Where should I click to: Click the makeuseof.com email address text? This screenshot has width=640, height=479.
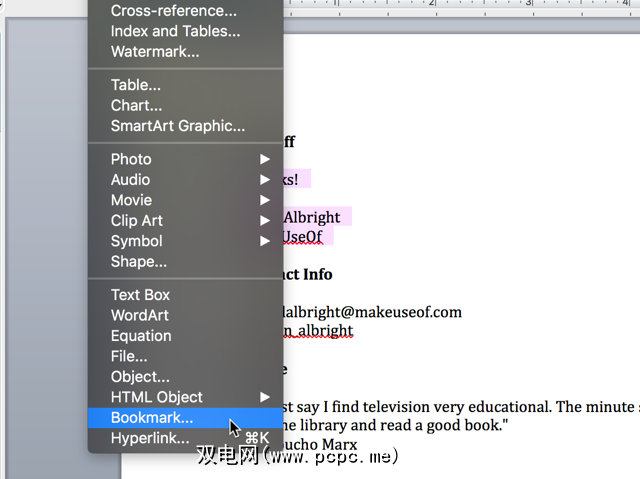pyautogui.click(x=372, y=312)
